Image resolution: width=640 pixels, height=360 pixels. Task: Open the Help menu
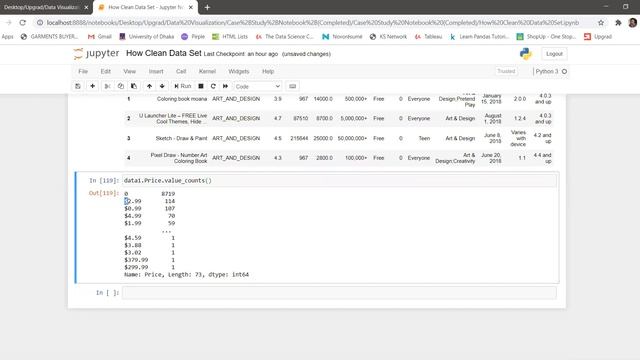(x=268, y=71)
